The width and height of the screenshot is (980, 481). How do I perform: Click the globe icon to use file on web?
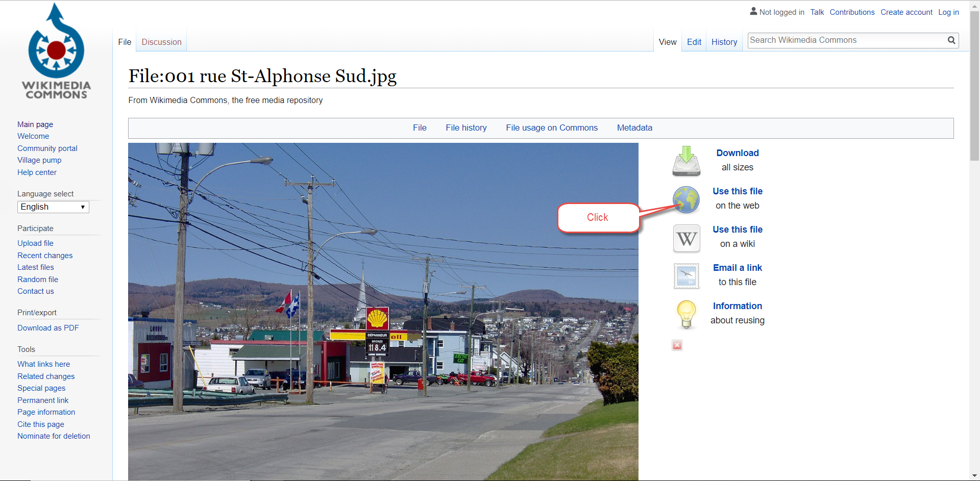tap(687, 199)
